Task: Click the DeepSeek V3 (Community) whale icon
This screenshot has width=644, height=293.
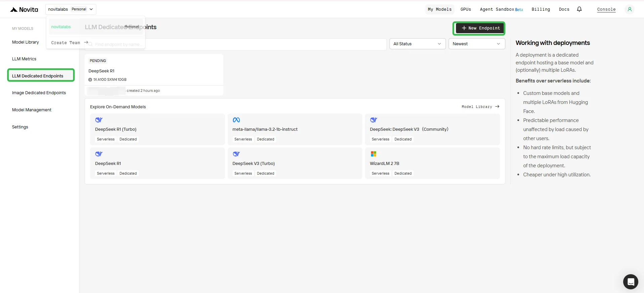Action: [374, 120]
